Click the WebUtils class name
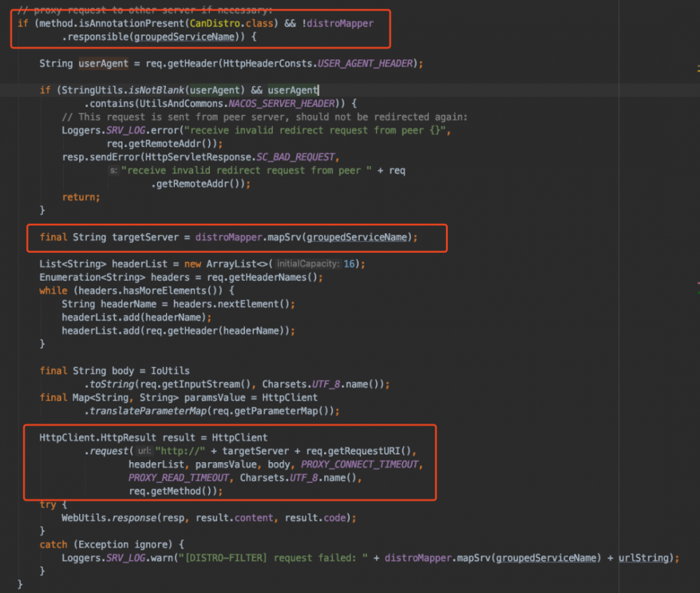 point(84,518)
